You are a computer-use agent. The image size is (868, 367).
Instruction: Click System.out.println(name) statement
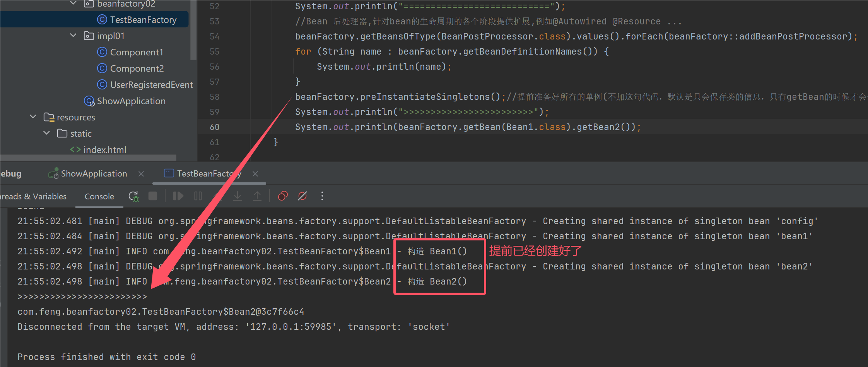[x=384, y=67]
